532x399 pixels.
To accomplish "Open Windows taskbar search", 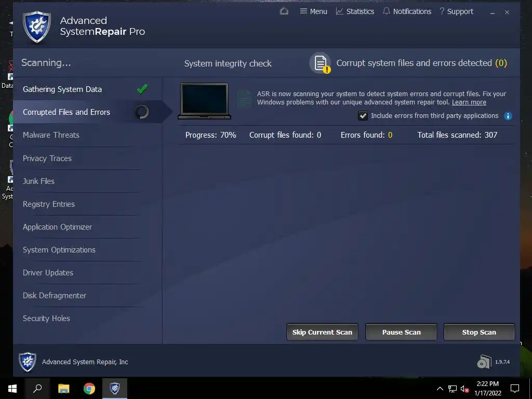I will click(x=37, y=389).
